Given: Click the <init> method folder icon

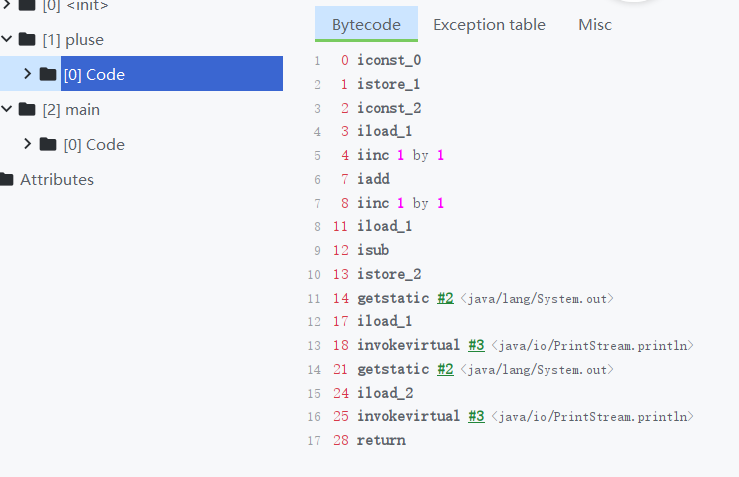Looking at the screenshot, I should [x=28, y=6].
